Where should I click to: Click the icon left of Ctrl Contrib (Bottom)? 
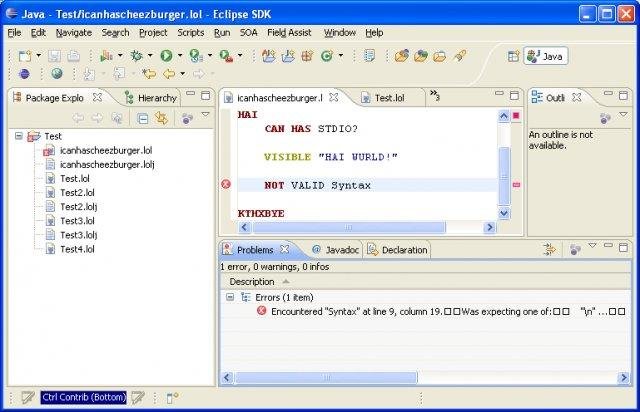tap(28, 397)
